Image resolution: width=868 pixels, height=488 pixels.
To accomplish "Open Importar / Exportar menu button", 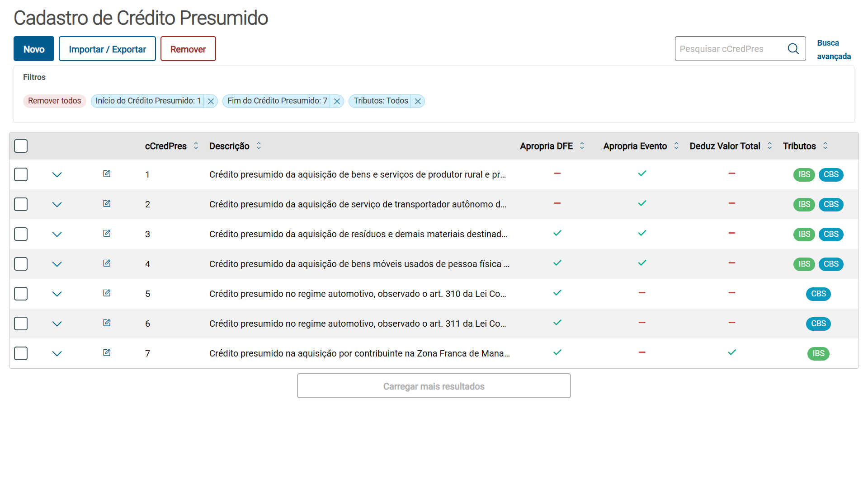I will coord(107,49).
